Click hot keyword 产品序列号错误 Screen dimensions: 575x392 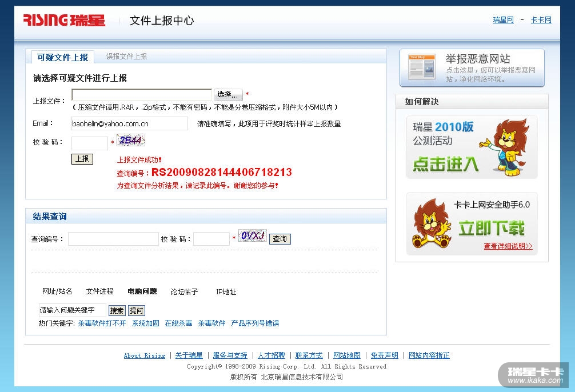255,323
